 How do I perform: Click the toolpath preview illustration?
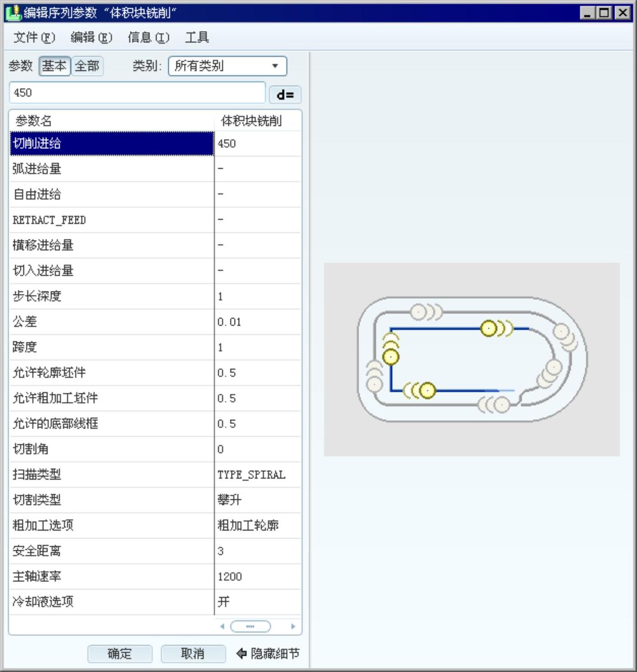(472, 359)
